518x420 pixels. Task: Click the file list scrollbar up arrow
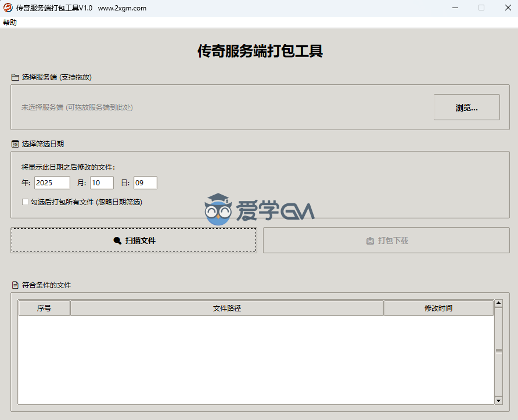point(498,303)
